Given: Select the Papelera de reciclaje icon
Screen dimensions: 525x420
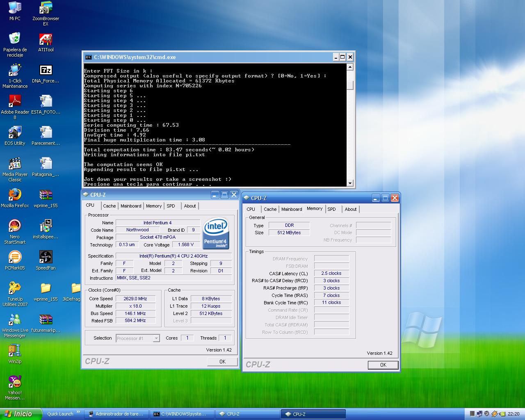Looking at the screenshot, I should click(x=15, y=45).
